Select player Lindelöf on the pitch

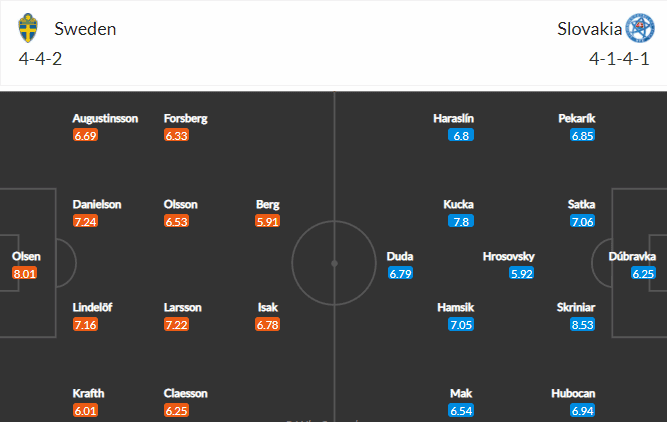click(92, 307)
